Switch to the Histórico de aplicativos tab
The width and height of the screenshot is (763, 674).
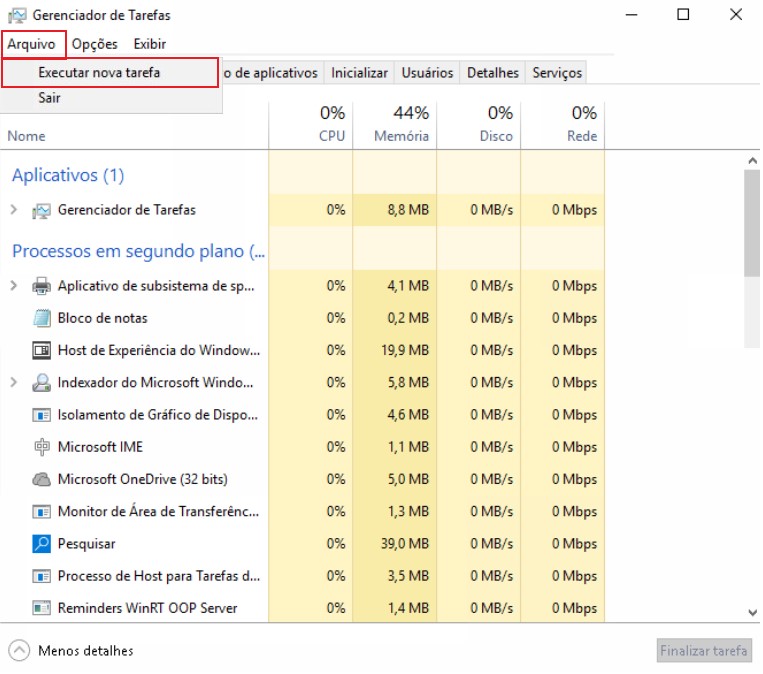[273, 73]
